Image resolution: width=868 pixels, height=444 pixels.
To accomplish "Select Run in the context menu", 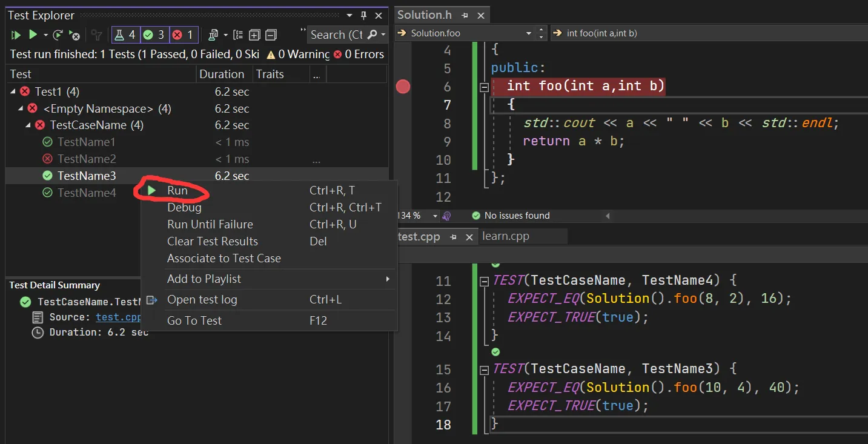I will 177,190.
